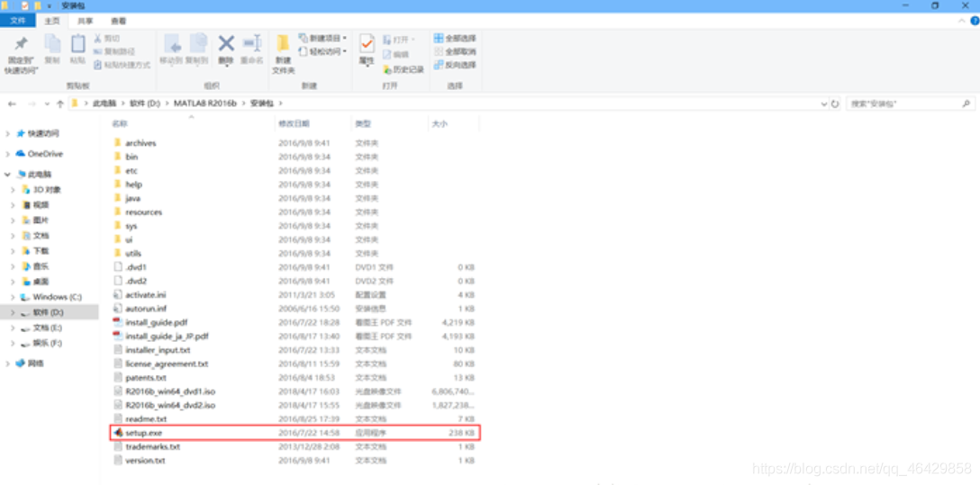Click the History option in Open group
Viewport: 980px width, 485px height.
(404, 68)
